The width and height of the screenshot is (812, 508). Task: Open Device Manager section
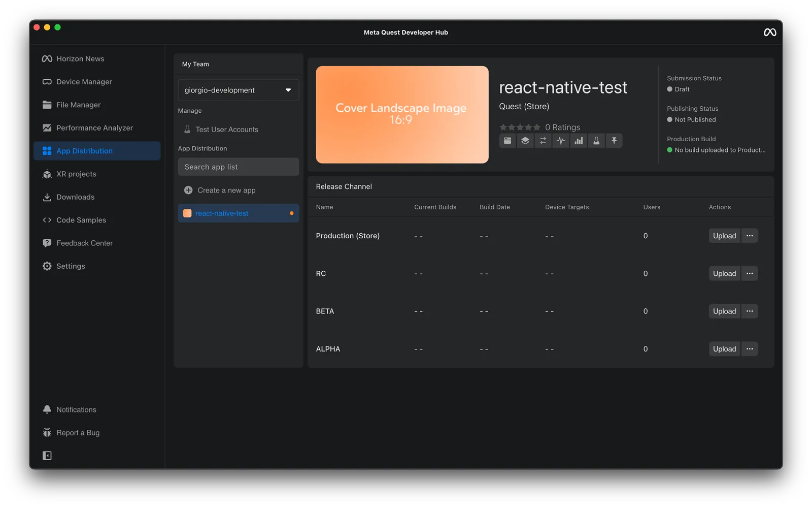click(x=96, y=82)
